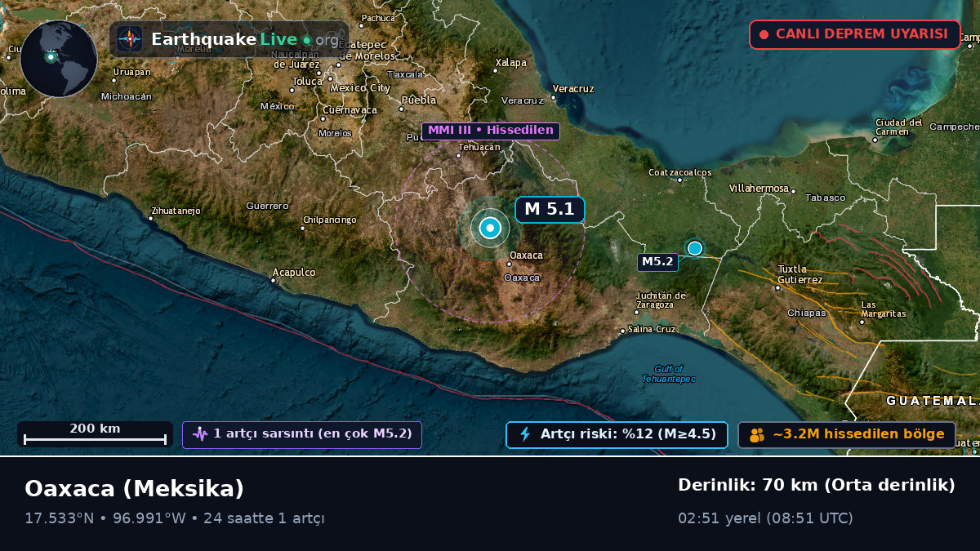Click the Villahermosa city label
The height and width of the screenshot is (551, 980).
click(759, 188)
